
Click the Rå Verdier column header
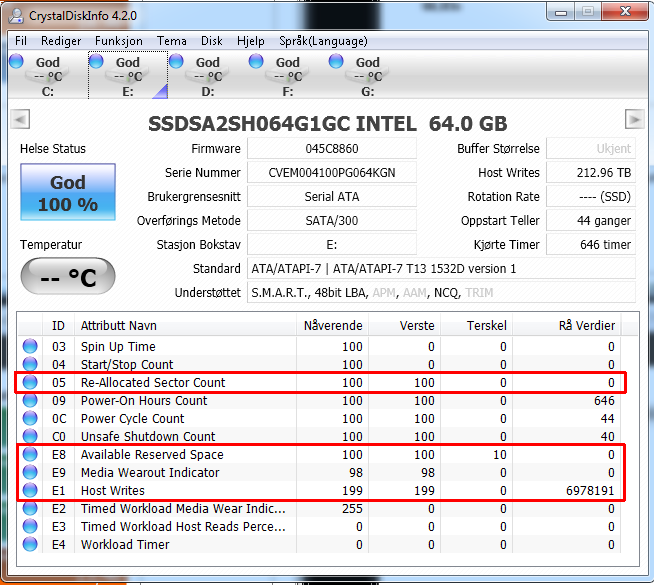point(567,325)
